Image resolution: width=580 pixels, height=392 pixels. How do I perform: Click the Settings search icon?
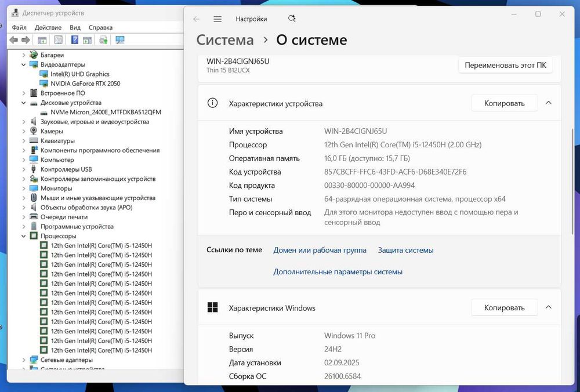292,19
